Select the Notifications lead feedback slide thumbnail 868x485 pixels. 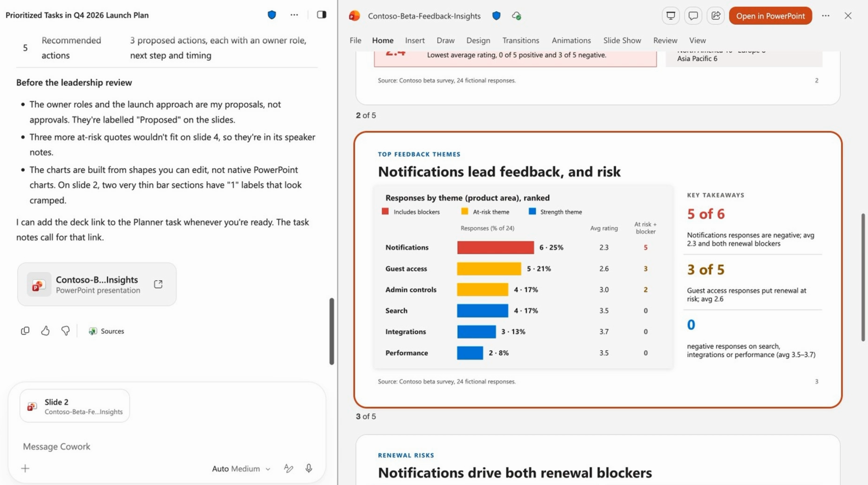(x=598, y=270)
